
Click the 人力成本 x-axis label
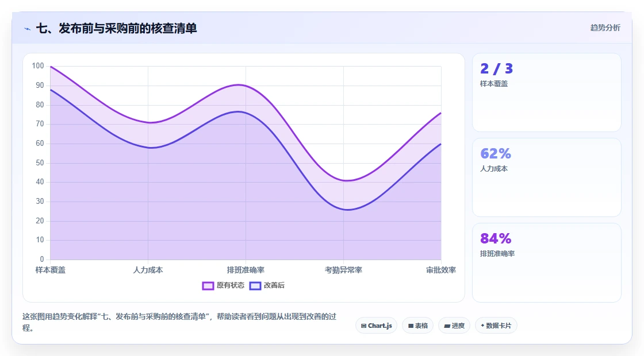148,270
